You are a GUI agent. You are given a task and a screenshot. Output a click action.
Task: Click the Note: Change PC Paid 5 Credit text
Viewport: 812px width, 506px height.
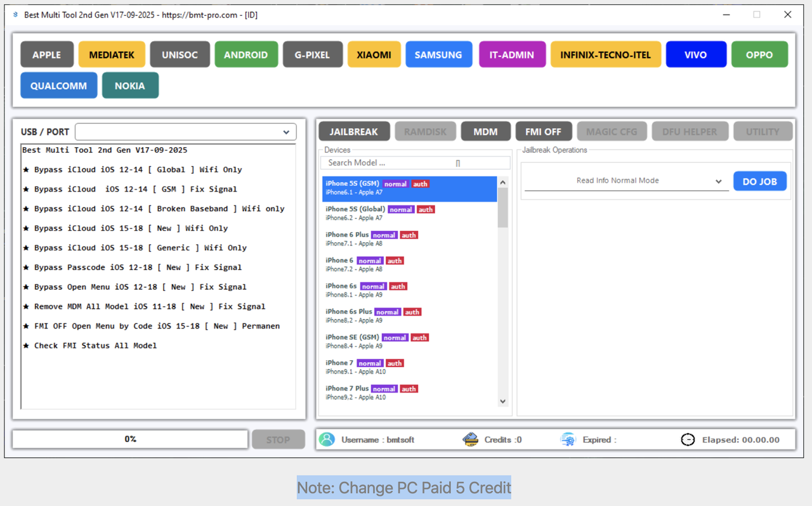point(404,488)
